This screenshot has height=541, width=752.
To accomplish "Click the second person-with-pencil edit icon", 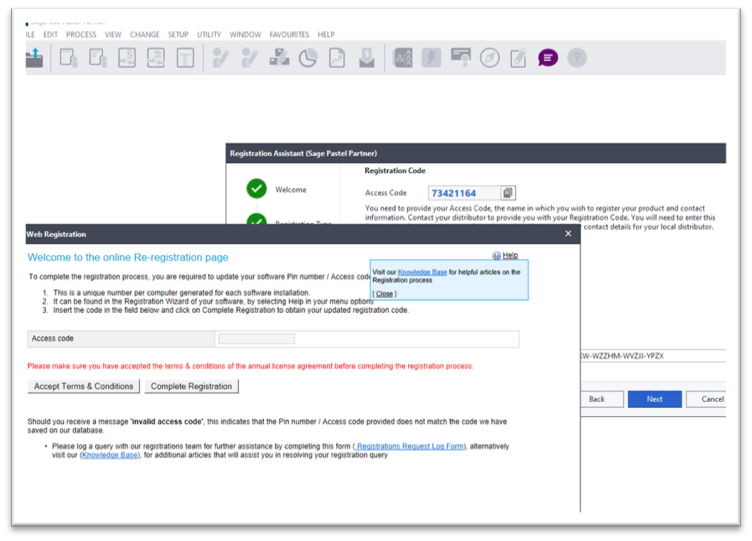I will pos(249,58).
